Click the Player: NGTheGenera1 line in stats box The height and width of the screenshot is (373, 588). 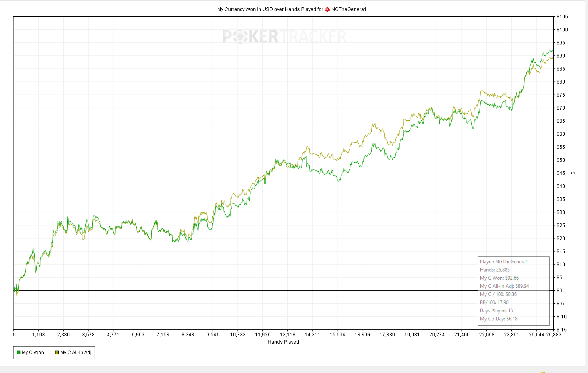click(504, 262)
